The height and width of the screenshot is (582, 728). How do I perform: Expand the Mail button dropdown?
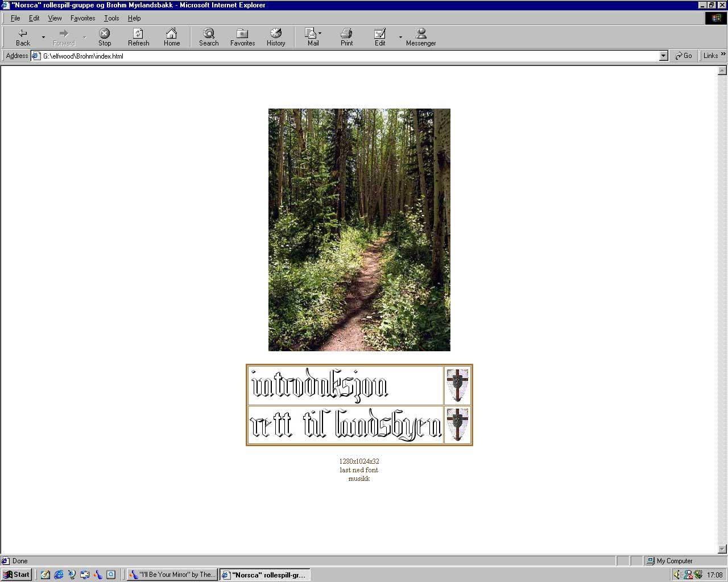320,34
